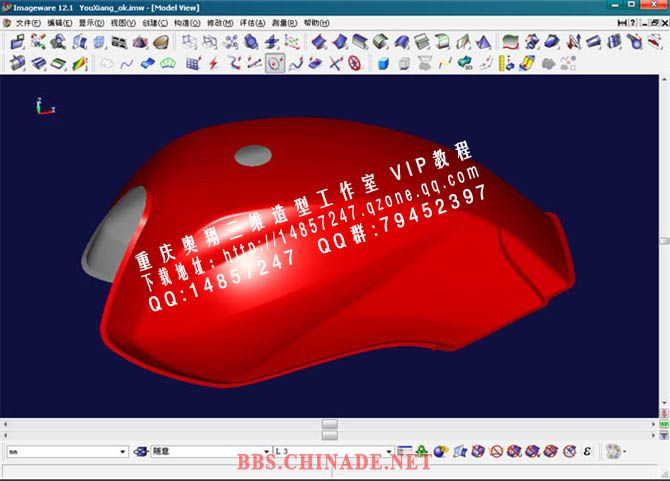Screen dimensions: 670x481
Task: Click the left arrow of lower horizontal slider
Action: (5, 435)
